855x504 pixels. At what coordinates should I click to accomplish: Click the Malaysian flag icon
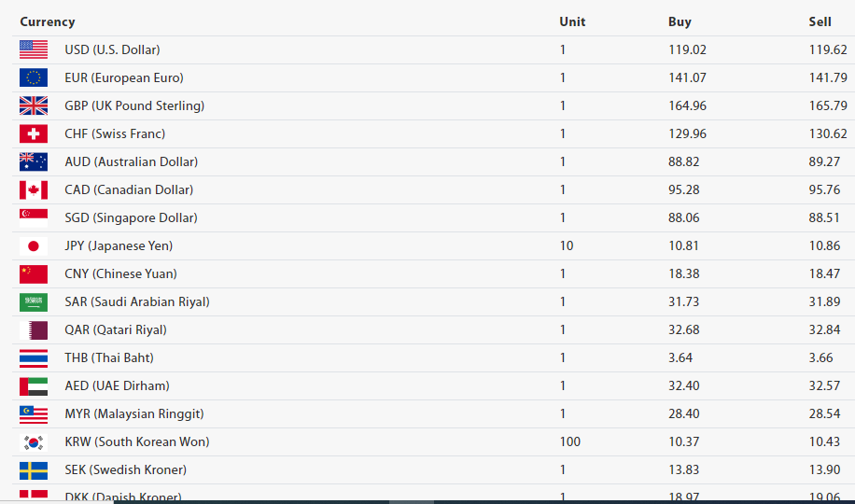coord(34,413)
